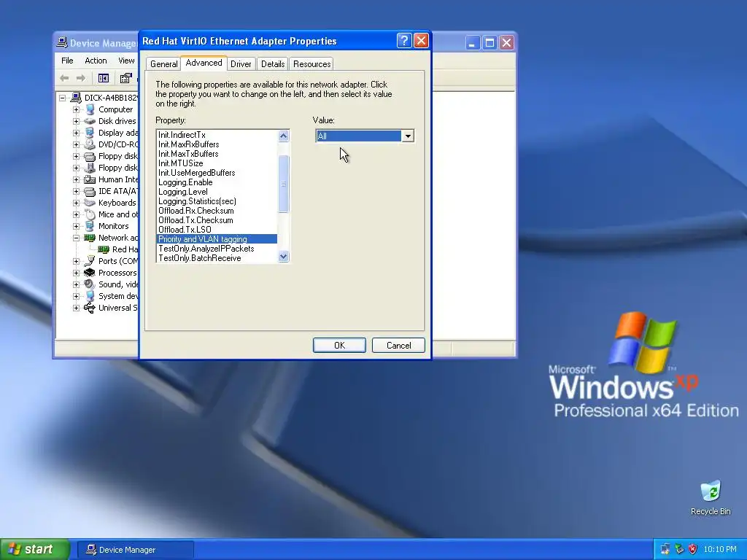
Task: Click Cancel in adapter properties dialog
Action: pyautogui.click(x=398, y=345)
